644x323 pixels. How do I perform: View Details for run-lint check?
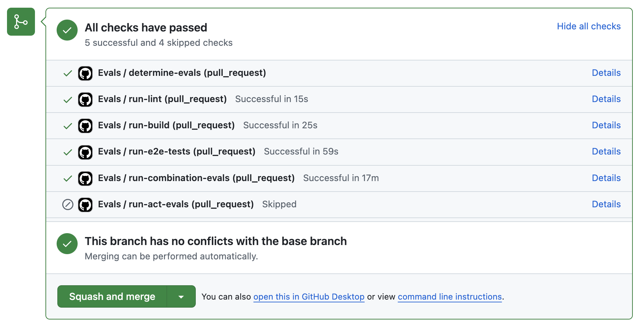coord(606,99)
